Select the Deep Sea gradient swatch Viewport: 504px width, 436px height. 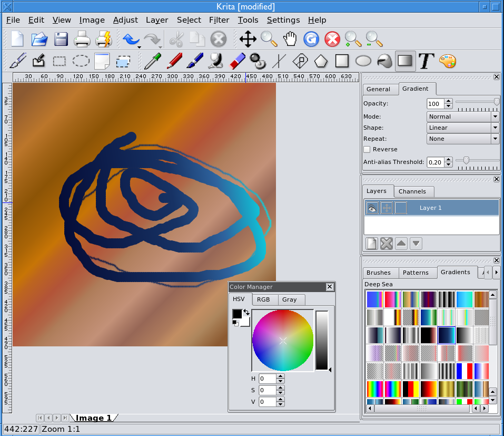click(x=447, y=335)
